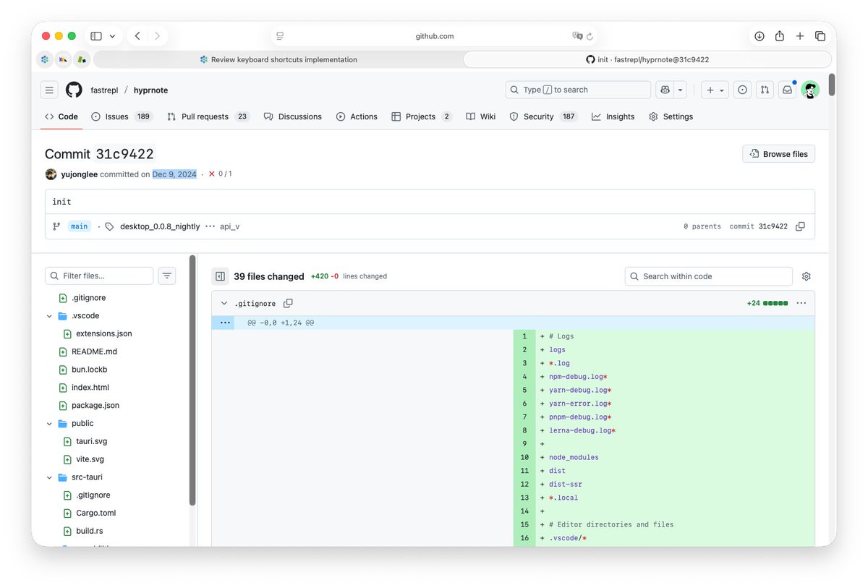The width and height of the screenshot is (868, 588).
Task: Open the Copilot chat icon
Action: 665,90
